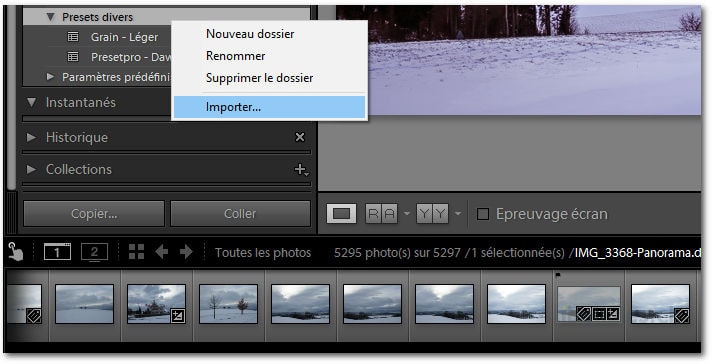Add a collection with plus icon
Viewport: 712px width, 364px height.
coord(301,170)
